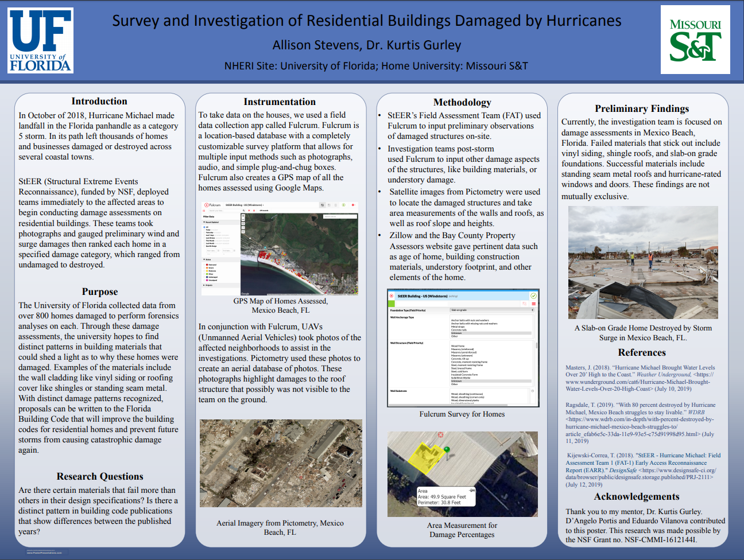Click 'Wall Anchorage Type' label in Fulcrum survey
This screenshot has height=560, width=744.
(402, 317)
